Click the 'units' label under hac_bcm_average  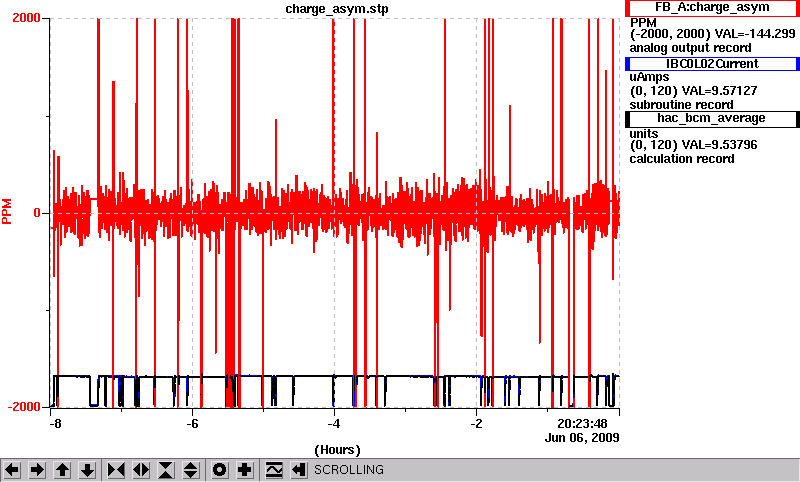644,134
